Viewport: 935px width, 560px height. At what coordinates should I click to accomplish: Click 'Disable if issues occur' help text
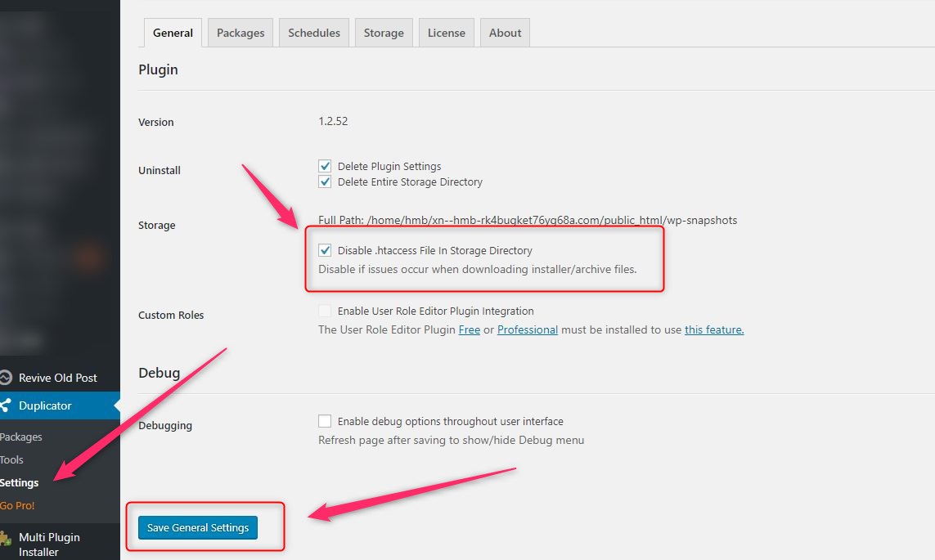pyautogui.click(x=478, y=269)
